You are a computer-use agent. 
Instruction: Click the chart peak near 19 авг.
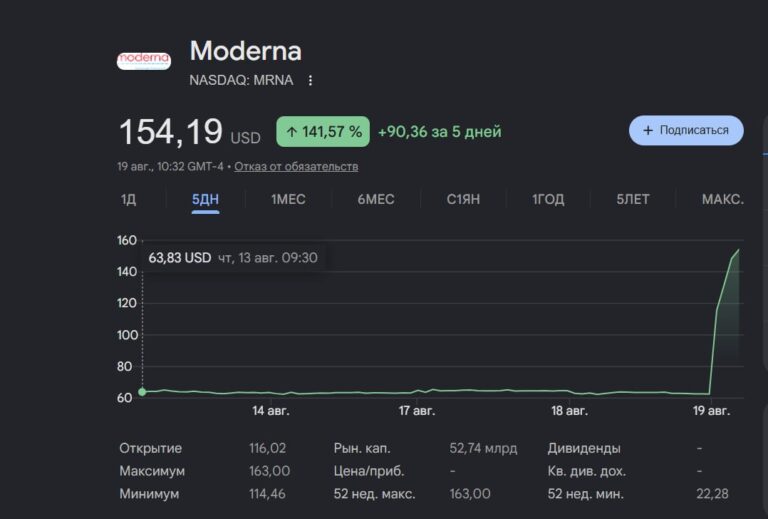click(x=738, y=250)
